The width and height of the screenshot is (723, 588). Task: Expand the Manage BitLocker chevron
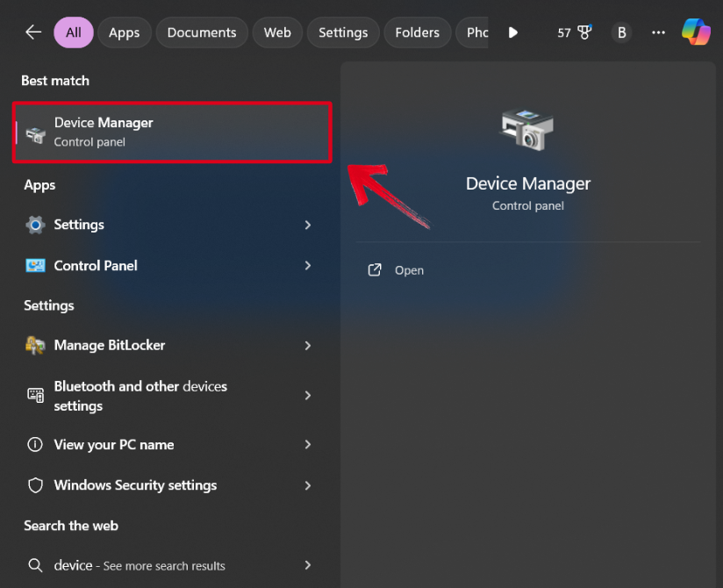tap(308, 346)
